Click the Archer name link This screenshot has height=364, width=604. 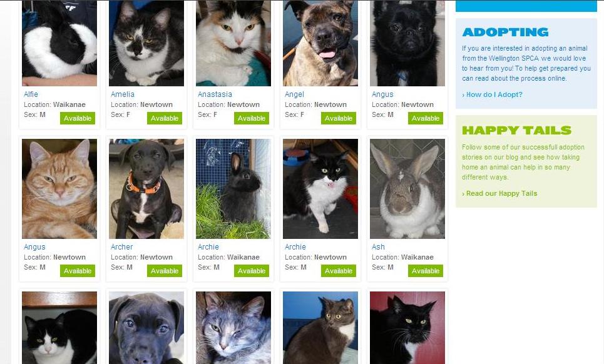[121, 247]
